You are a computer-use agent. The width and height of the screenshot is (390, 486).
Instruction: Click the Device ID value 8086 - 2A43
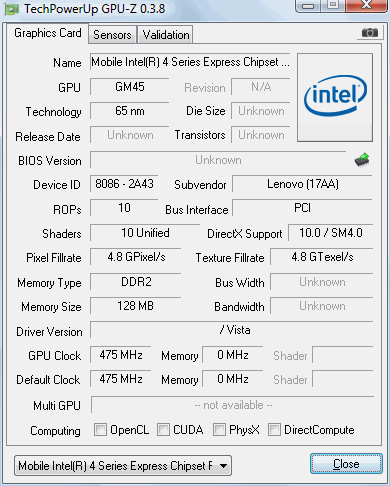point(124,184)
